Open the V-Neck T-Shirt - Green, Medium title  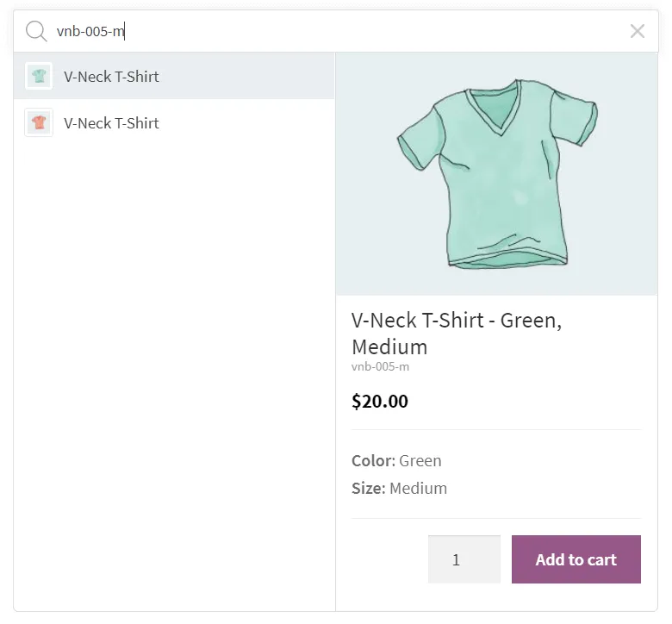457,334
